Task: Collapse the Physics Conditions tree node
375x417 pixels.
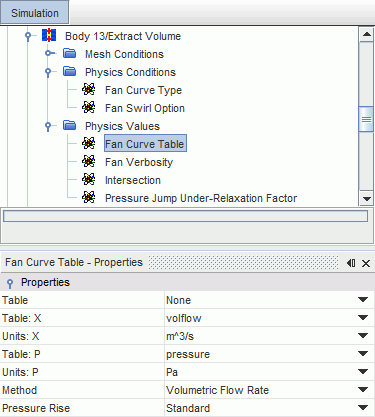Action: 48,72
